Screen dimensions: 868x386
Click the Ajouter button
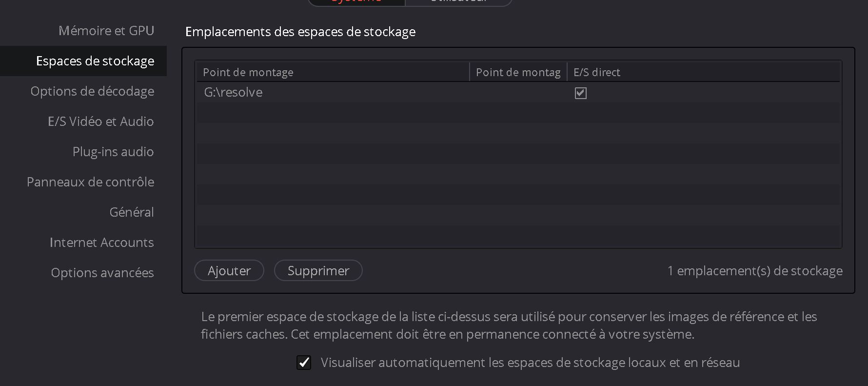click(229, 270)
